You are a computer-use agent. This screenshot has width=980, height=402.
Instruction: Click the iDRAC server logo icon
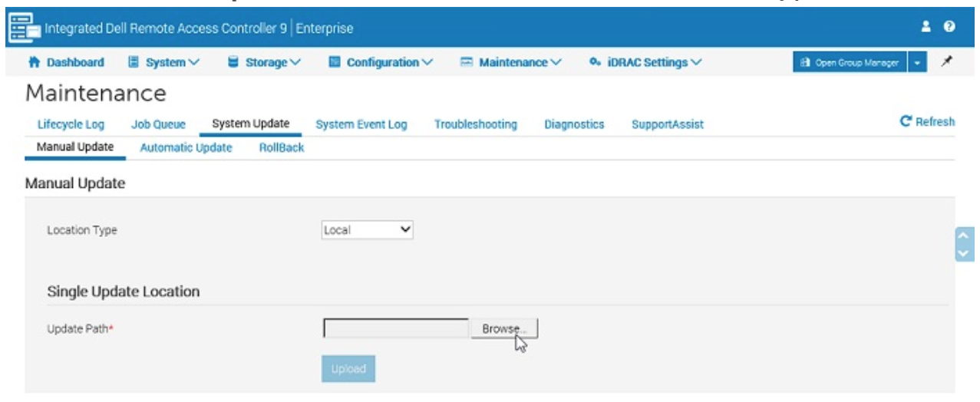pyautogui.click(x=23, y=28)
